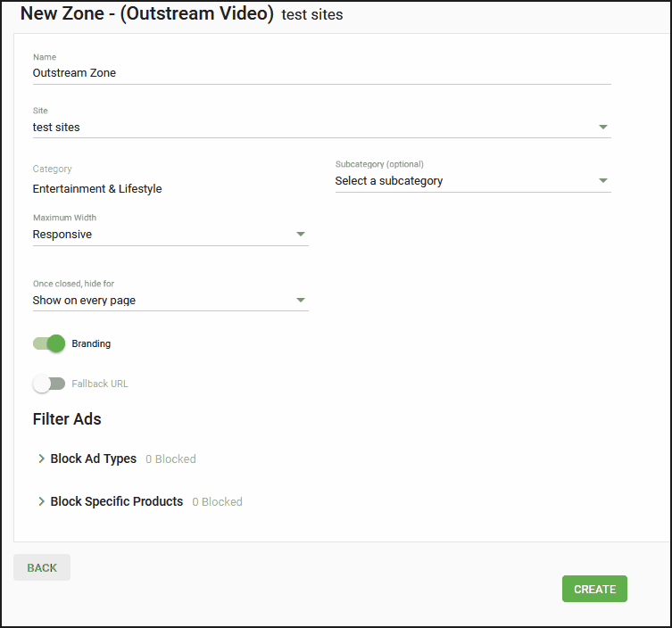Click the green CREATE button
The height and width of the screenshot is (628, 672).
[594, 589]
